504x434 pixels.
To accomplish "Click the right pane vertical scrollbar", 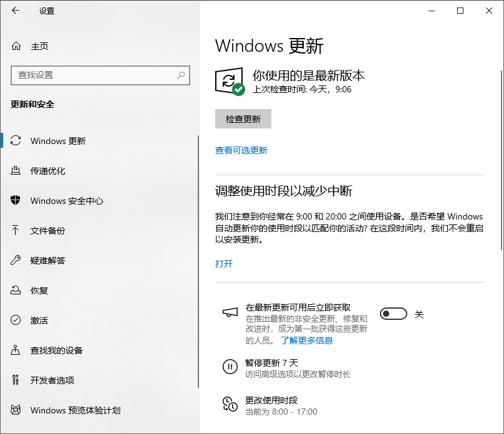I will pyautogui.click(x=502, y=160).
